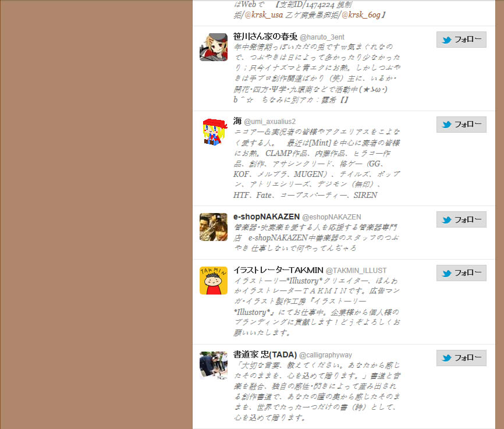Open the e-shopNAKAZEN display name

point(267,217)
